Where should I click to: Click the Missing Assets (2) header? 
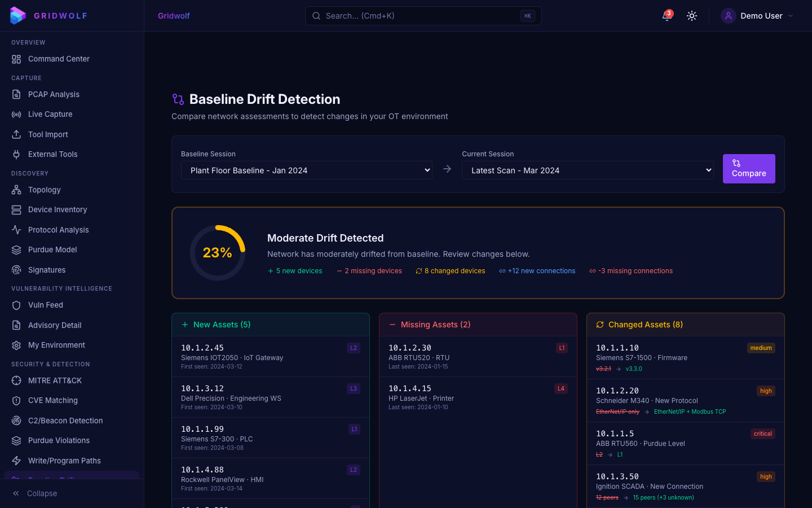(x=478, y=325)
